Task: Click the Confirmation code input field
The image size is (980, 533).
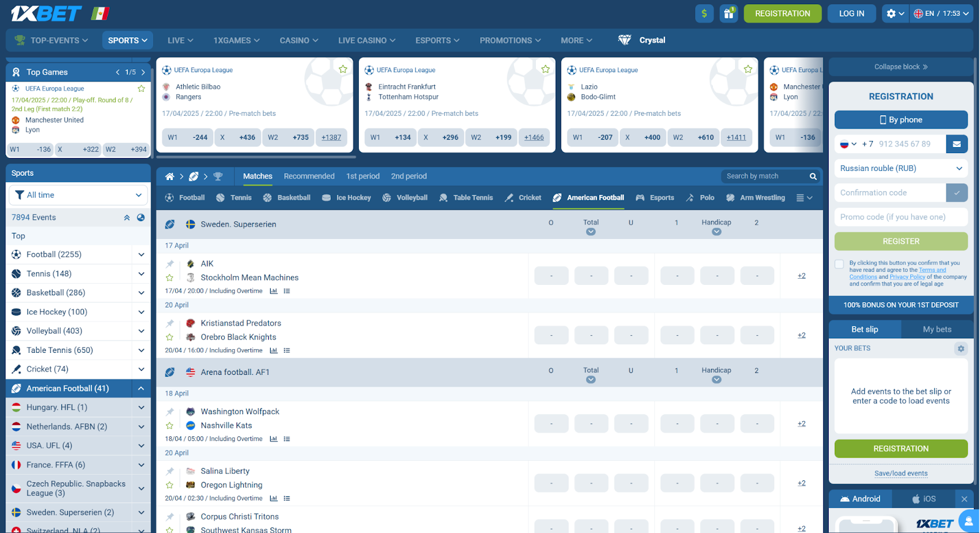Action: coord(890,193)
